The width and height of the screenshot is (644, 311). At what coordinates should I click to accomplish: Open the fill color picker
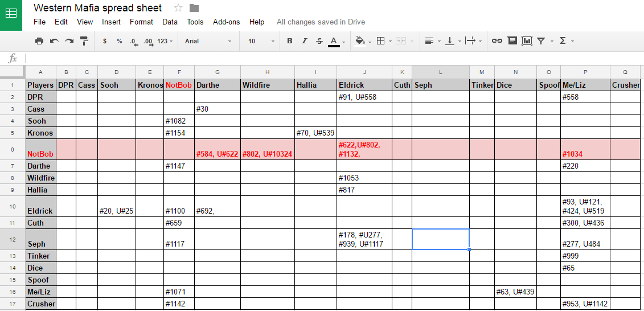click(360, 41)
